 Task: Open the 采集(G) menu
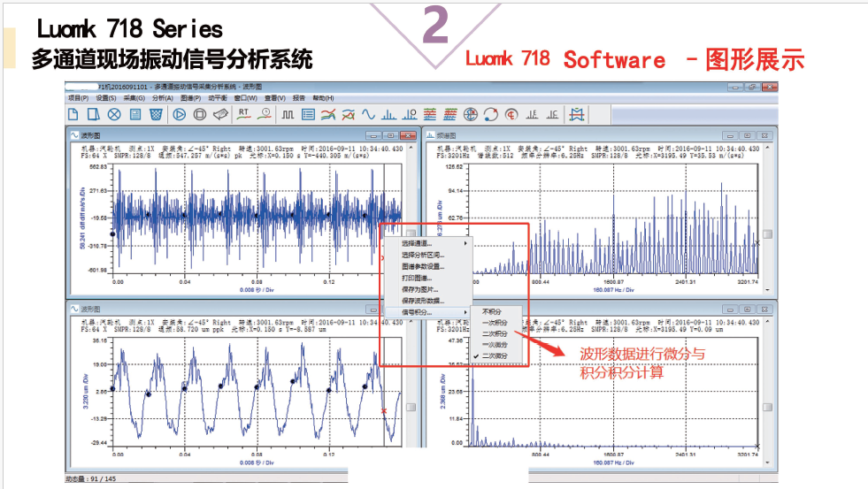pos(134,98)
